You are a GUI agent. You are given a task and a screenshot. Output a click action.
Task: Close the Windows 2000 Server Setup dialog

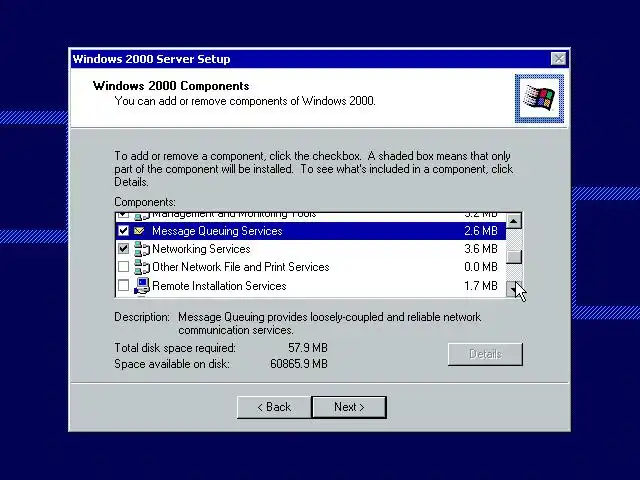pos(558,59)
